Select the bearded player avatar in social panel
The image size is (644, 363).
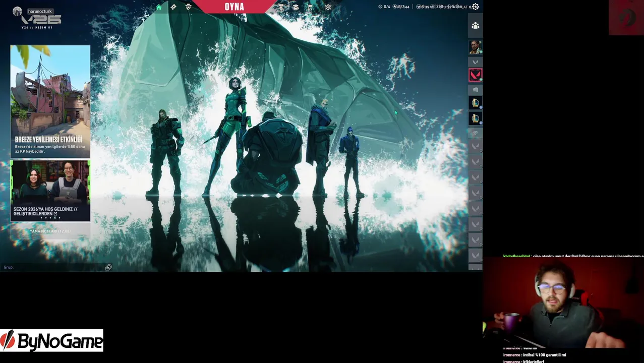coord(475,47)
